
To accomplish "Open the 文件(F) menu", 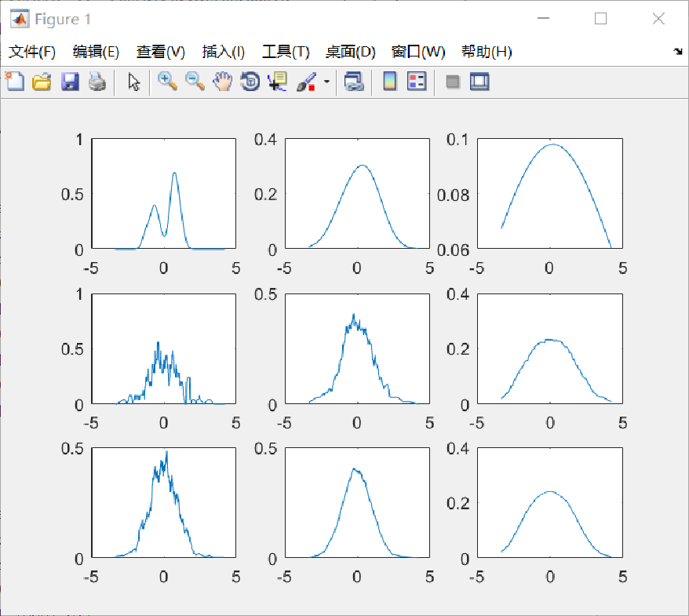I will [x=32, y=52].
